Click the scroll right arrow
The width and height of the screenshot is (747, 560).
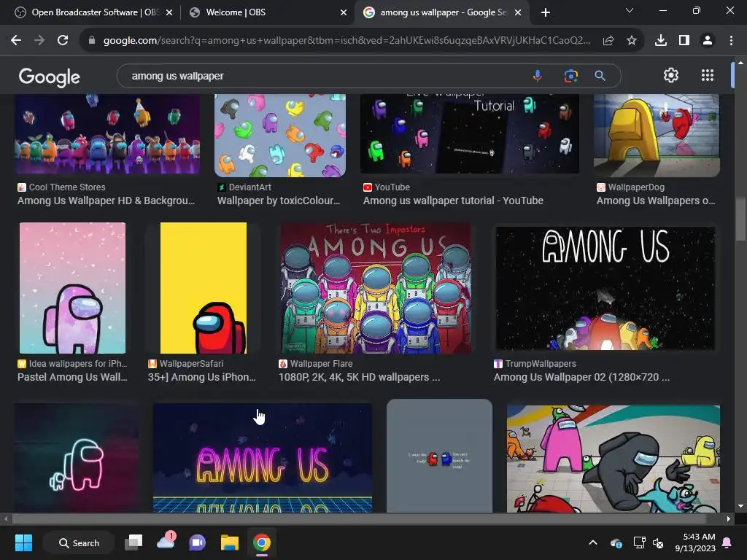728,518
